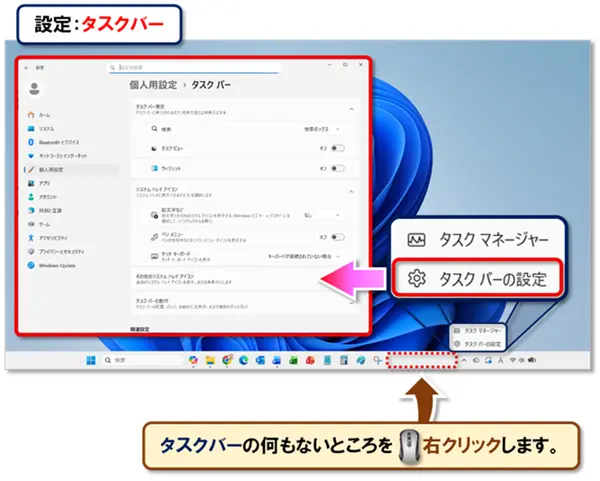600x481 pixels.
Task: Choose タスク バーの設定 in enlarged callout menu
Action: click(478, 279)
